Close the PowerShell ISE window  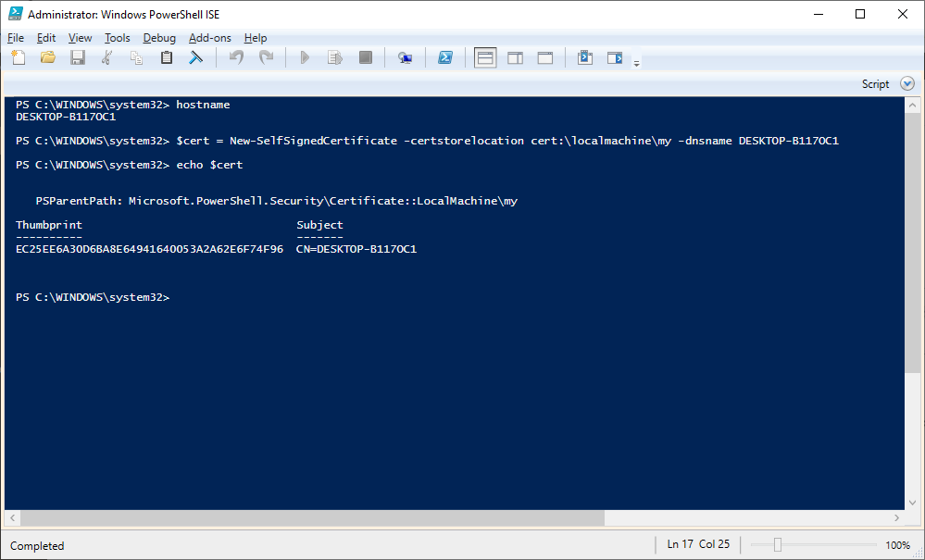(903, 14)
